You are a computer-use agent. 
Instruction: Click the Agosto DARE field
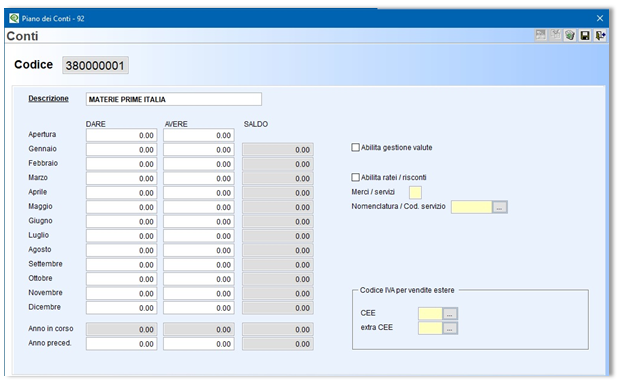[x=121, y=250]
